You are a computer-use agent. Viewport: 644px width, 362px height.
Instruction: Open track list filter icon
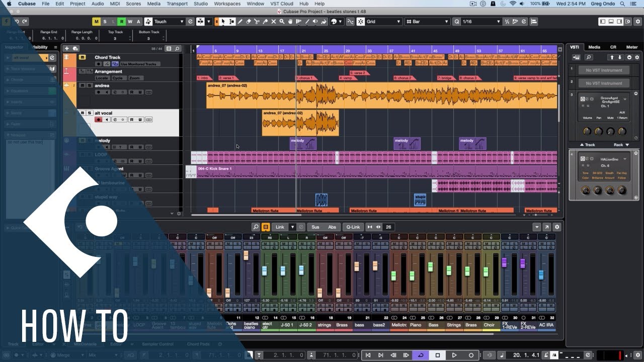point(169,48)
